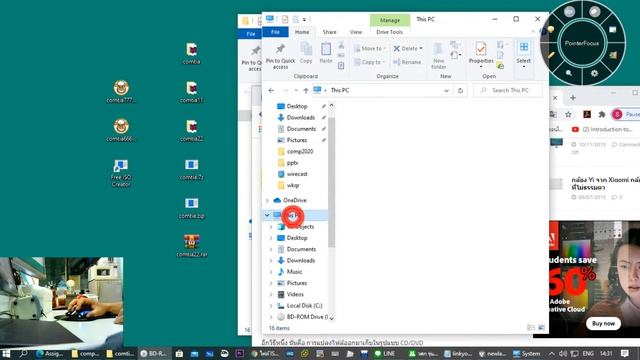Open the wkqr folder in the sidebar
640x360 pixels.
click(293, 185)
